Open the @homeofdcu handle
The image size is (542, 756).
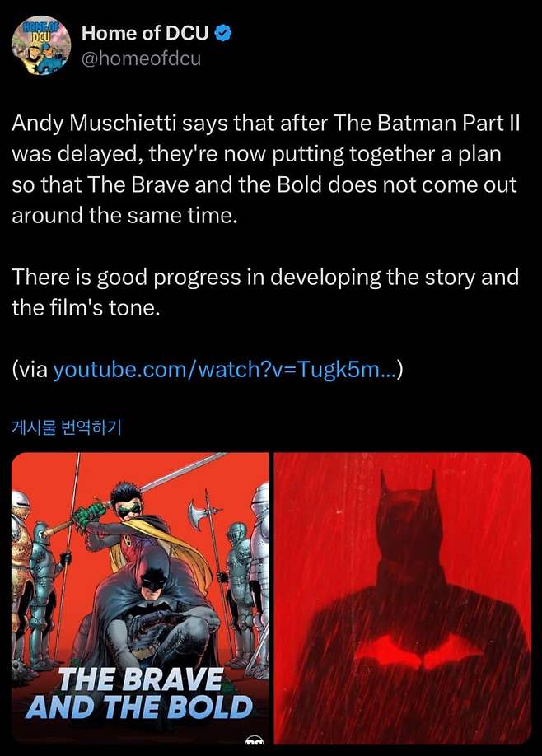point(142,58)
